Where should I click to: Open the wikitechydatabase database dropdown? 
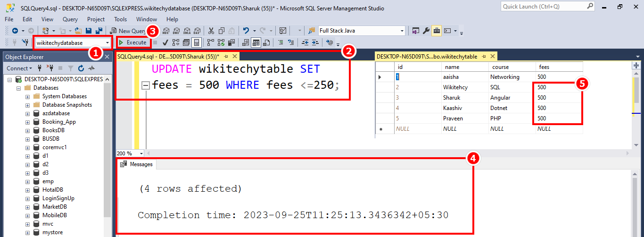coord(108,42)
